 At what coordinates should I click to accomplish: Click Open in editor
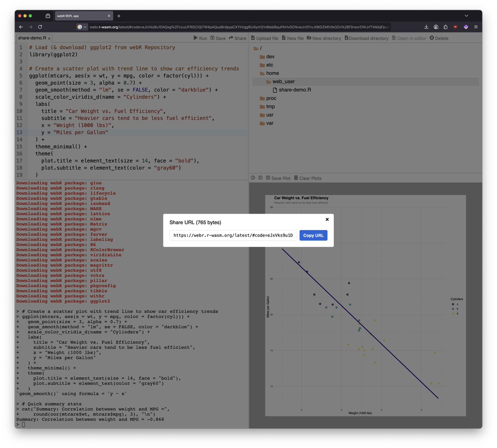click(x=409, y=38)
